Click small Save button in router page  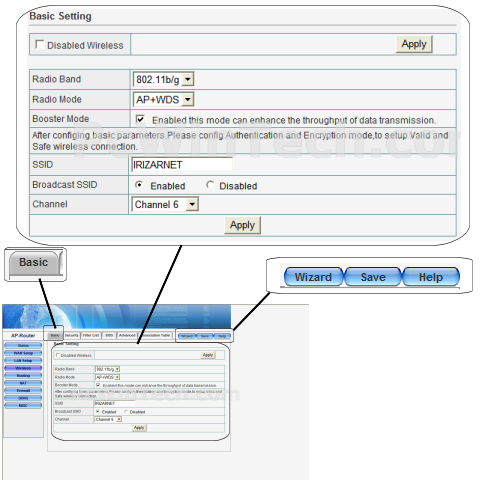205,336
